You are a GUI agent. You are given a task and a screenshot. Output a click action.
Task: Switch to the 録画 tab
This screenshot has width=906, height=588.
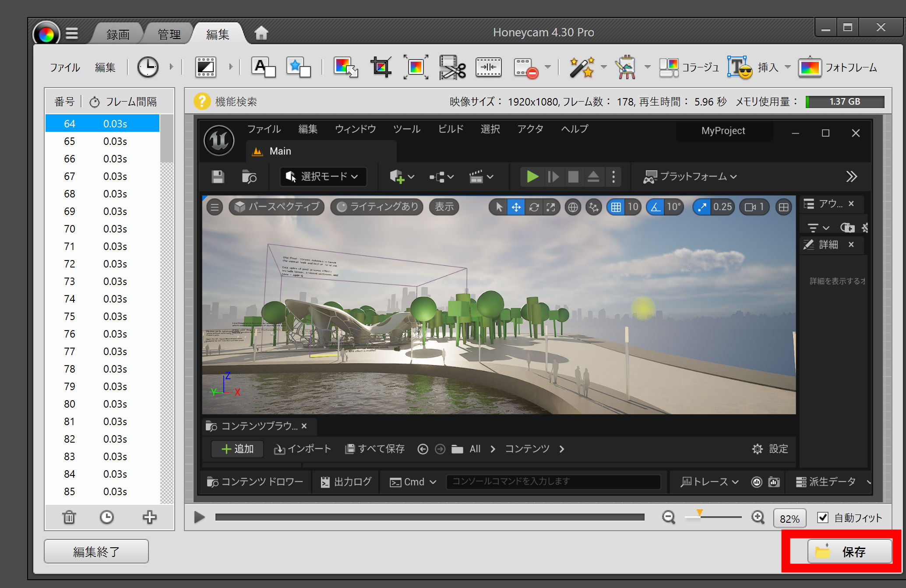coord(118,34)
